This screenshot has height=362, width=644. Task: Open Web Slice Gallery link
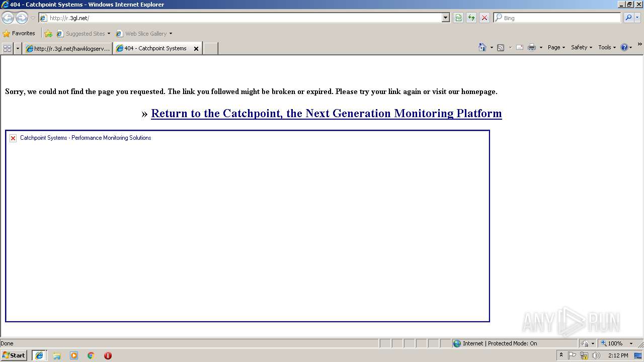(141, 34)
